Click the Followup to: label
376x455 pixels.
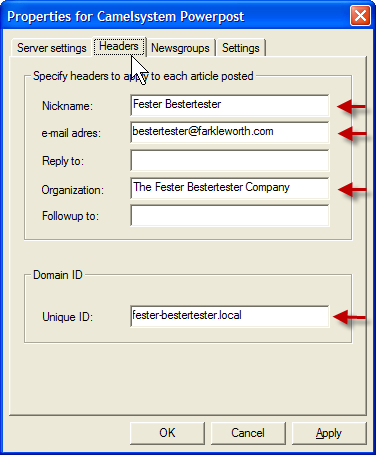click(70, 216)
